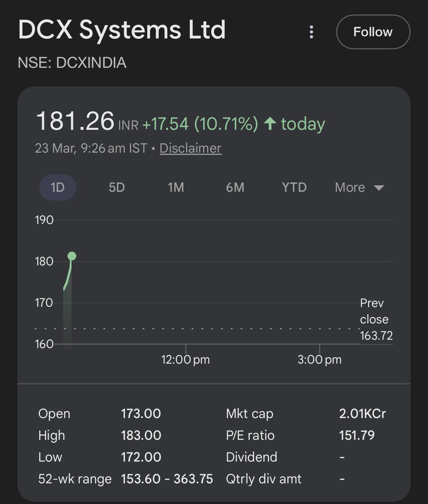Follow DCX Systems Ltd stock
Image resolution: width=428 pixels, height=504 pixels.
tap(373, 32)
